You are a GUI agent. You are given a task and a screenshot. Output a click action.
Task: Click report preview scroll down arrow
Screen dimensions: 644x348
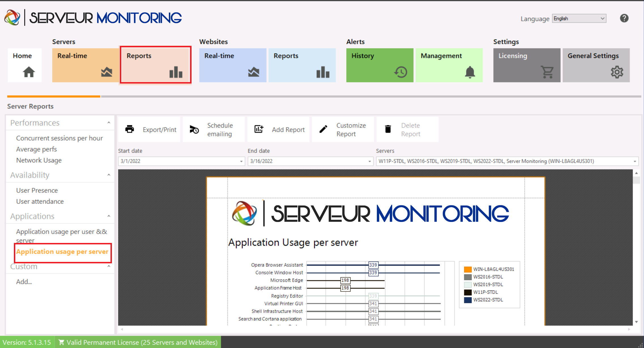coord(636,322)
